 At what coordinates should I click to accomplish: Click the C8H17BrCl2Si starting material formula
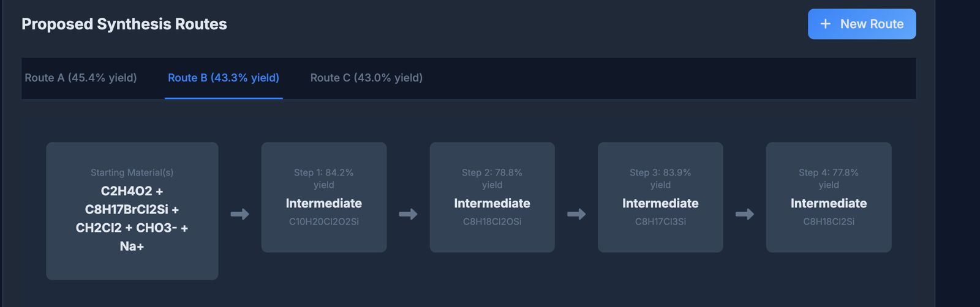[127, 209]
